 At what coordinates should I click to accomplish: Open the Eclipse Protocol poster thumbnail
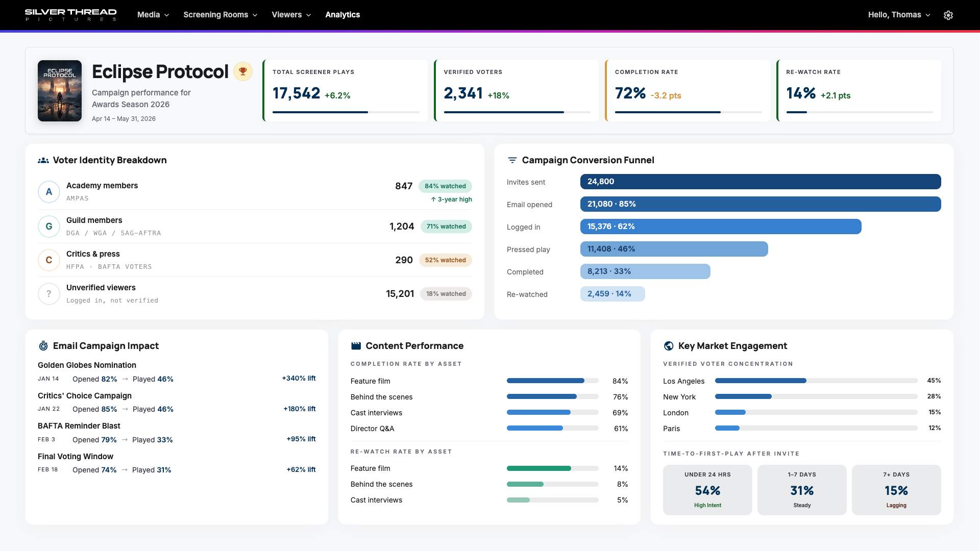coord(60,91)
